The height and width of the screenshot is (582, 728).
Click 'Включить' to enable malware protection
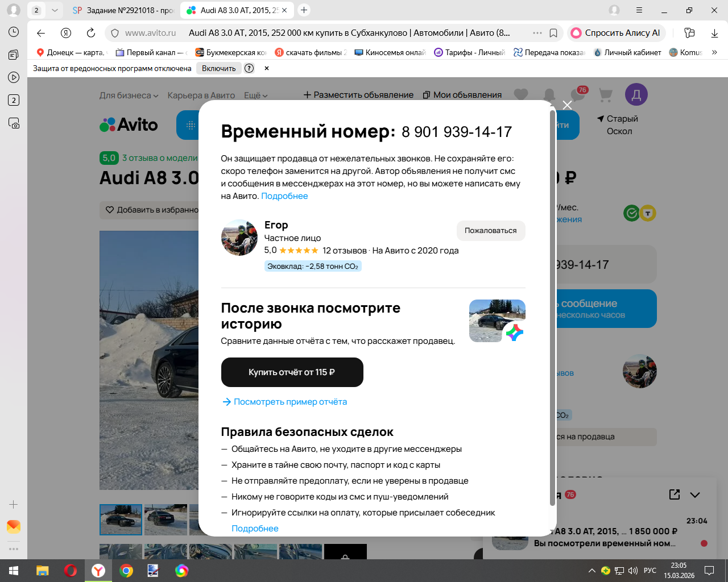tap(218, 68)
